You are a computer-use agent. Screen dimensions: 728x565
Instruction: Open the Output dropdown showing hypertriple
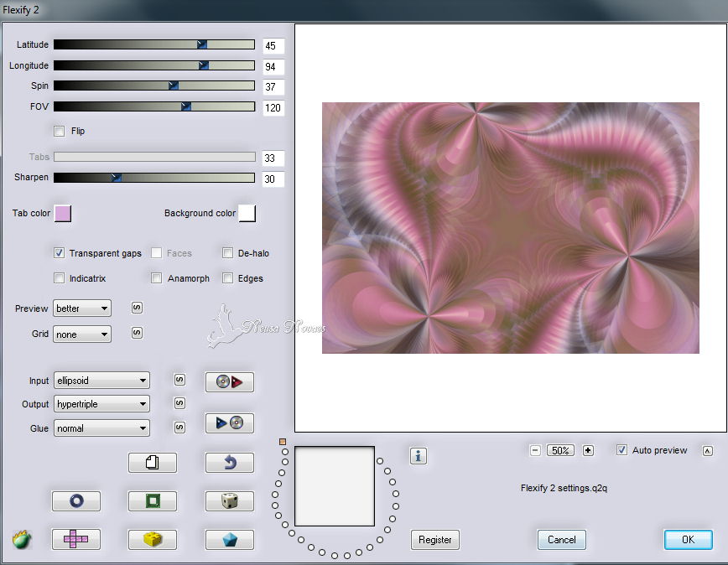(x=101, y=404)
